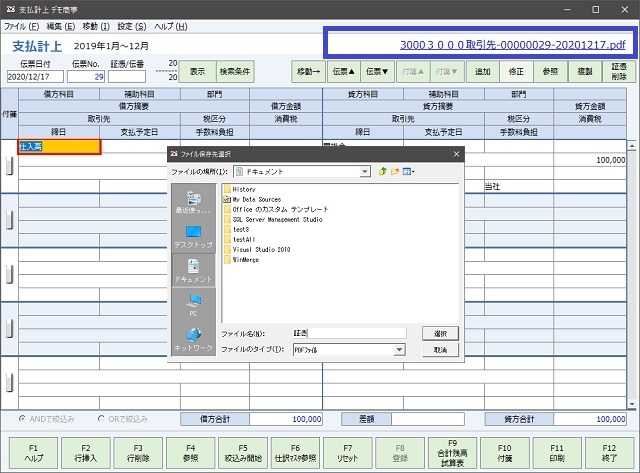Image resolution: width=640 pixels, height=473 pixels.
Task: Click the grid scrollbar up arrow
Action: point(632,146)
